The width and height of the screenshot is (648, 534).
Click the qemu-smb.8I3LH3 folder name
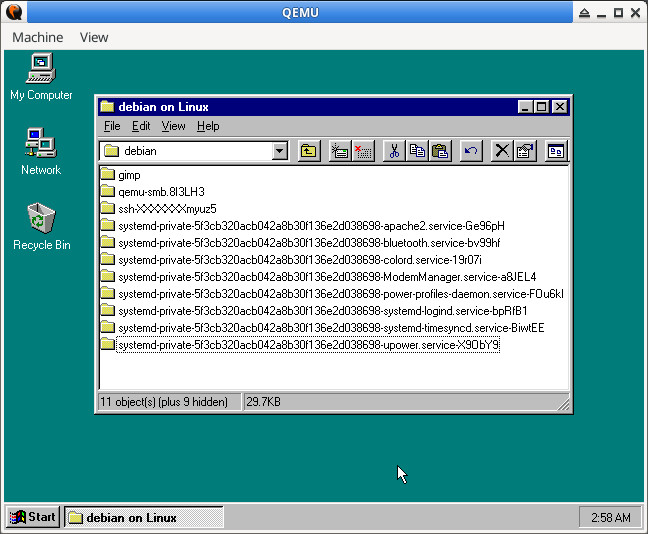click(161, 192)
